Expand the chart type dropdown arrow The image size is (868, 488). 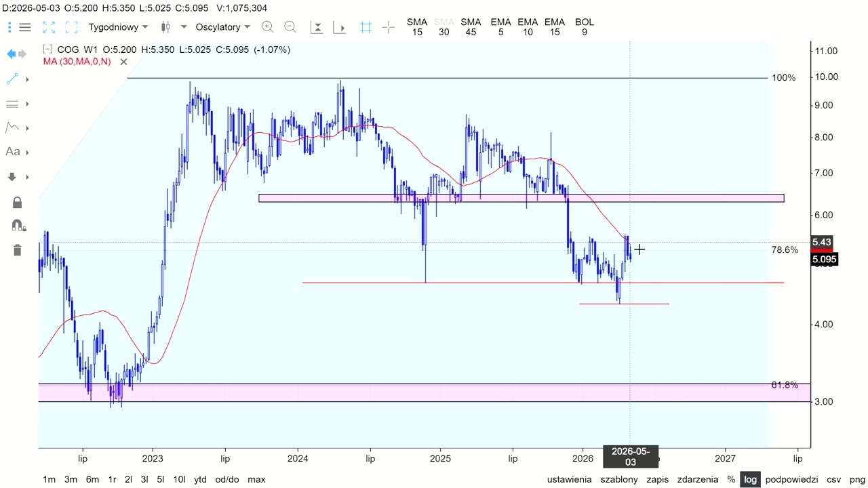[184, 27]
